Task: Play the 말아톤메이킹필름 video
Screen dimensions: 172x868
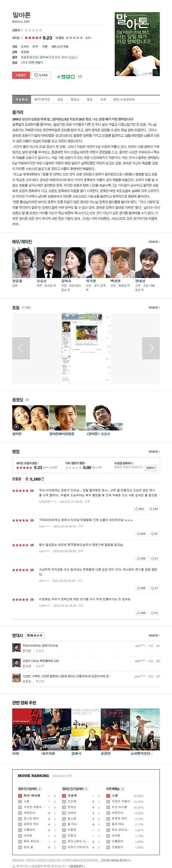Action: (67, 418)
